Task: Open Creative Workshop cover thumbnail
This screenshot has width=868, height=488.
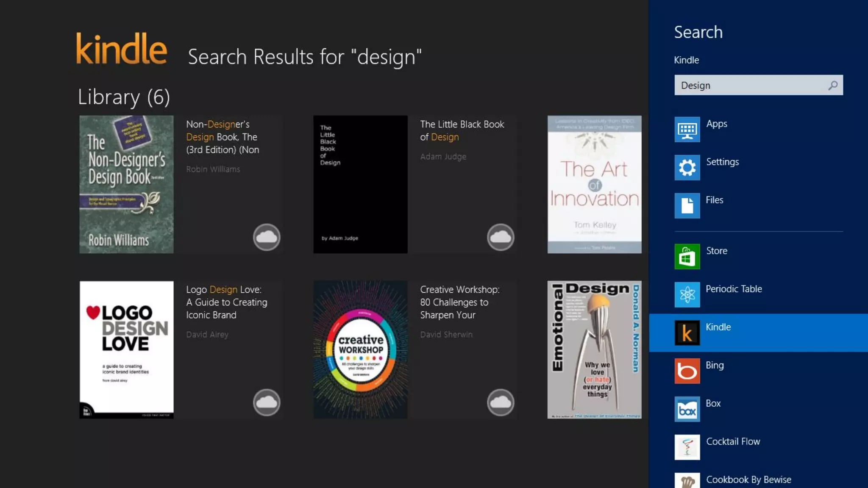Action: point(360,350)
